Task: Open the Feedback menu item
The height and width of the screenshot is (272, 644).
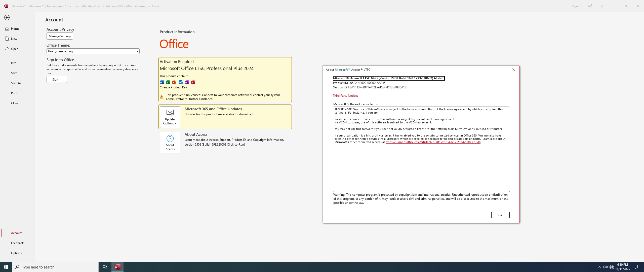Action: click(17, 243)
